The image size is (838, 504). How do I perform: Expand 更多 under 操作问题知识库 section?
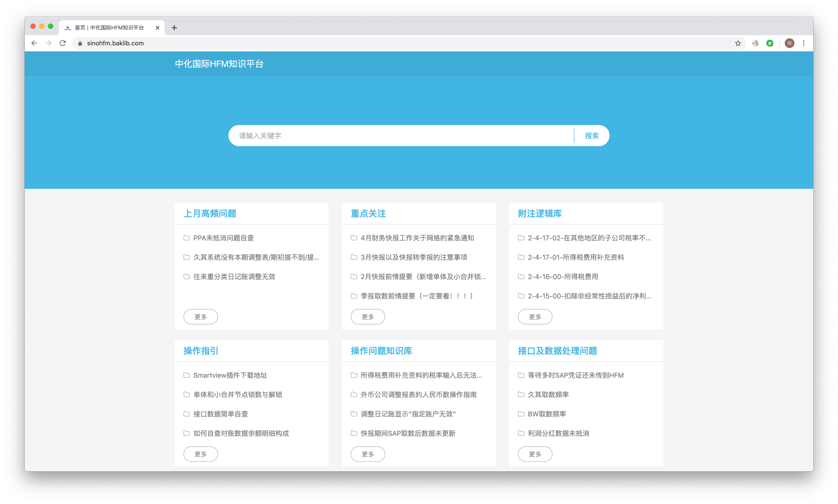pos(367,454)
